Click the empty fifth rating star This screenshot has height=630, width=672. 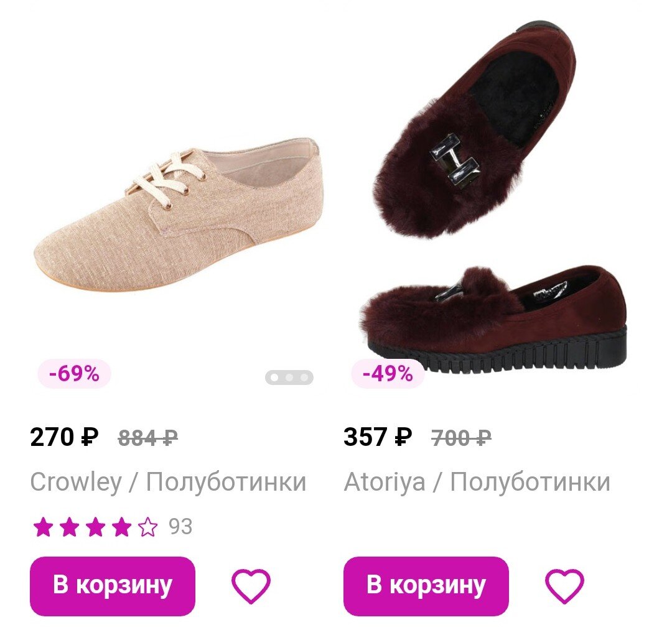[148, 527]
